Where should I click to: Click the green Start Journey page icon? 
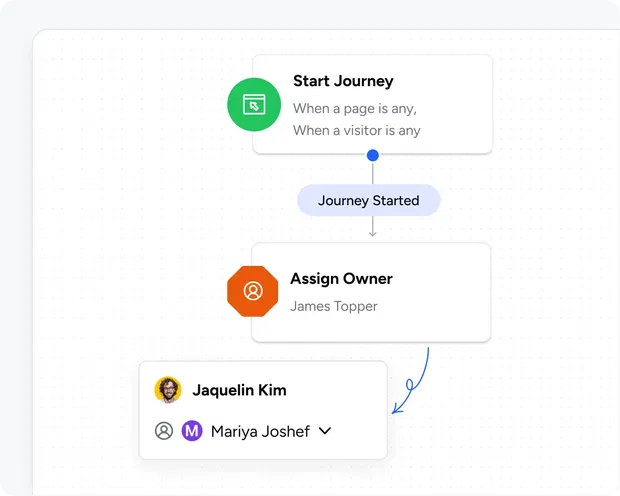pos(254,104)
